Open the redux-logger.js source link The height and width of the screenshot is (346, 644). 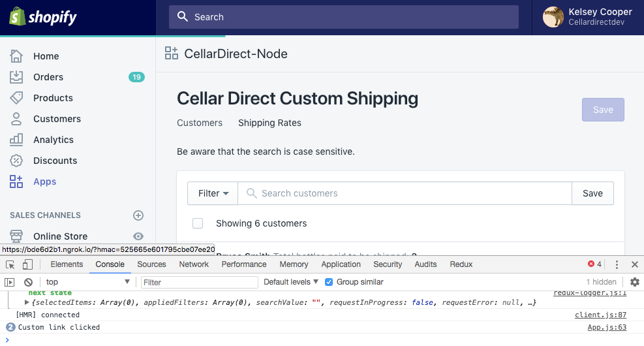click(x=590, y=293)
